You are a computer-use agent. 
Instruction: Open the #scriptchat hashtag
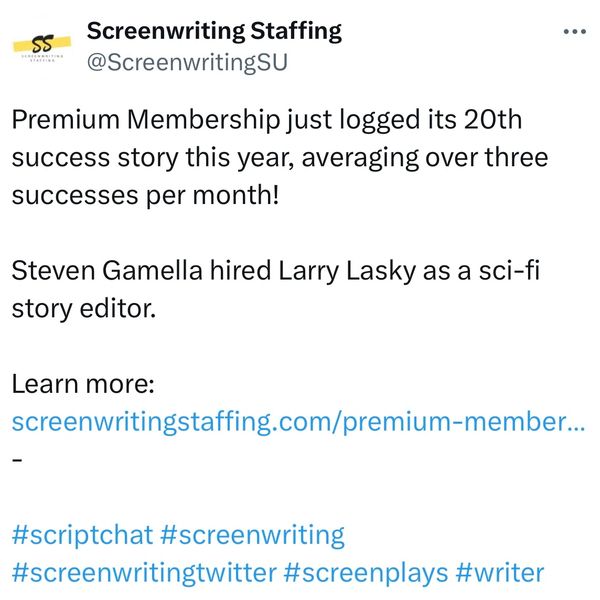81,534
